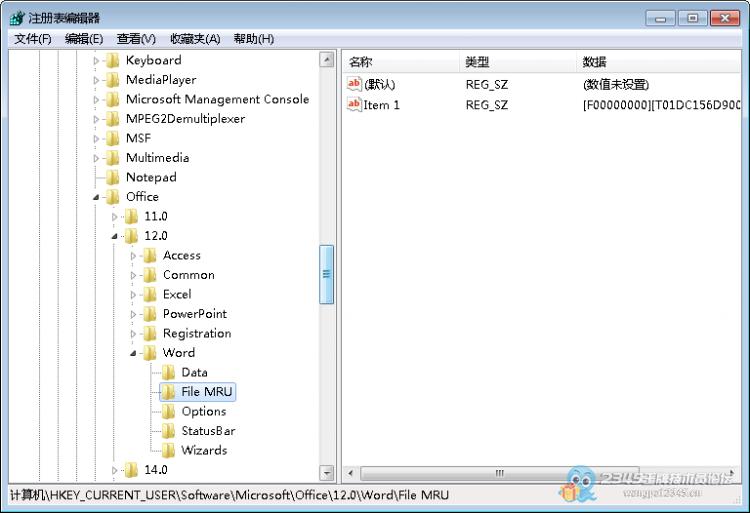Click the (默认) string value icon
This screenshot has height=513, width=750.
point(354,84)
